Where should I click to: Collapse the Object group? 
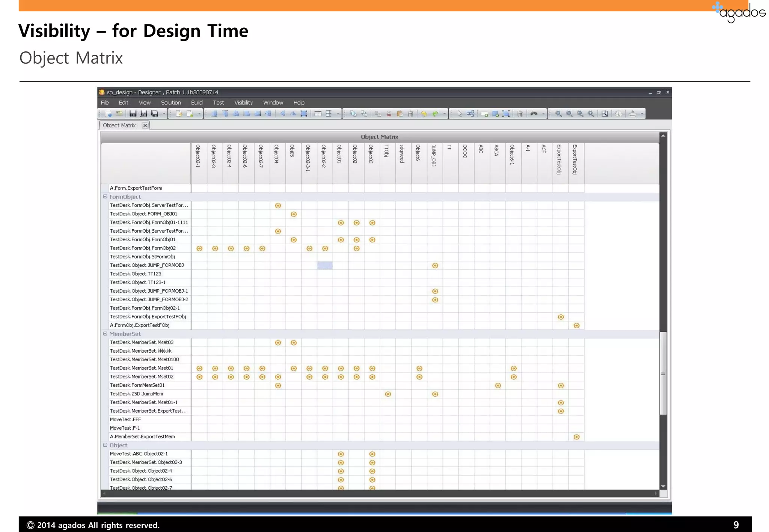(105, 445)
